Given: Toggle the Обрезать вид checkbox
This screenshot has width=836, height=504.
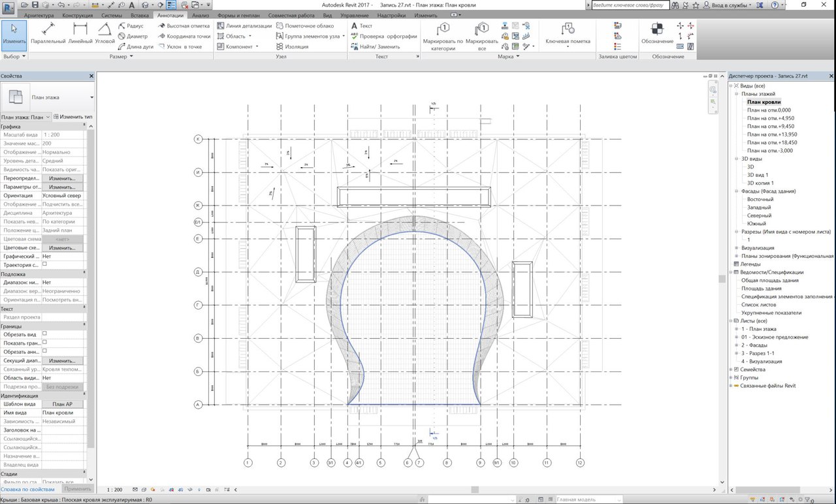Looking at the screenshot, I should pos(44,334).
